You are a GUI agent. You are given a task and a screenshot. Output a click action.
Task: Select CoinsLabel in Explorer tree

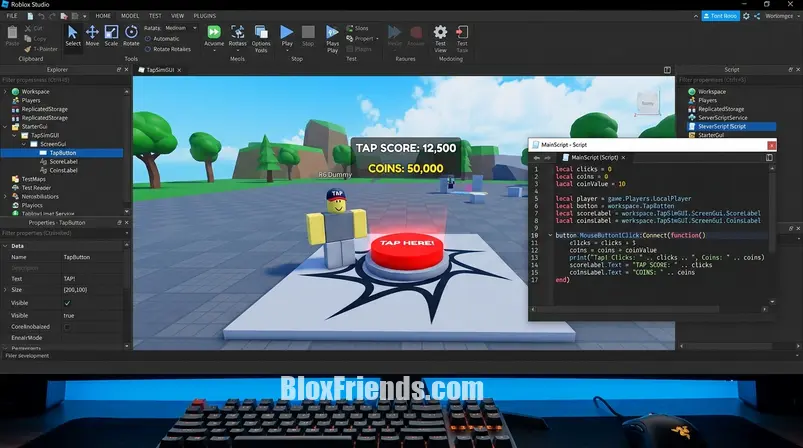(x=63, y=170)
